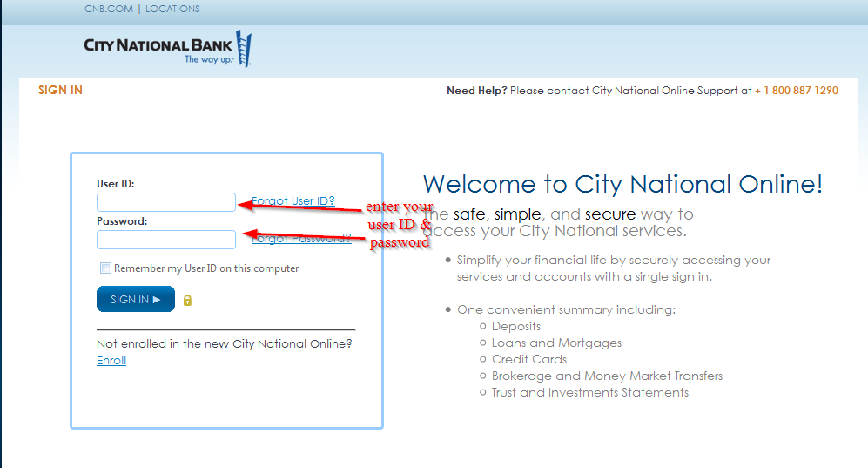Click the Credit Cards list item
The height and width of the screenshot is (468, 868).
coord(529,359)
